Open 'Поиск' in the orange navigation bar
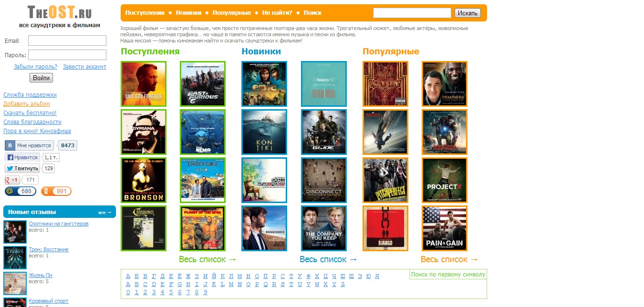This screenshot has height=307, width=644. point(312,13)
